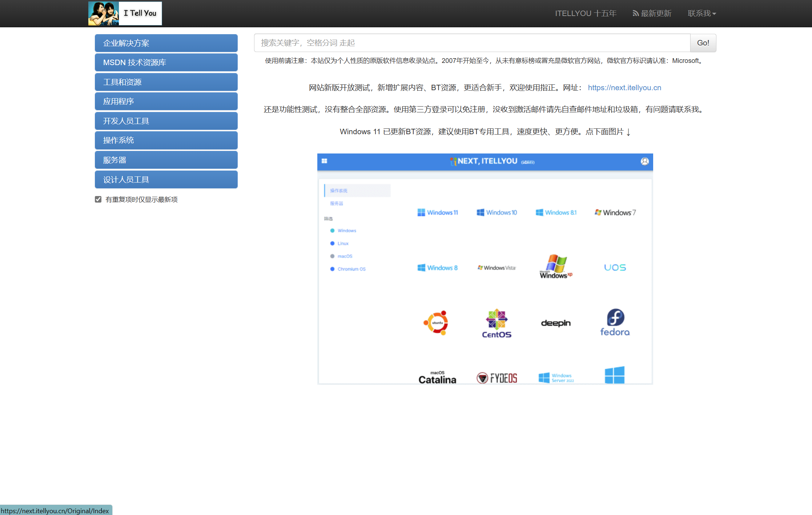This screenshot has height=515, width=812.
Task: Expand the 操作系统 category panel
Action: pos(166,140)
